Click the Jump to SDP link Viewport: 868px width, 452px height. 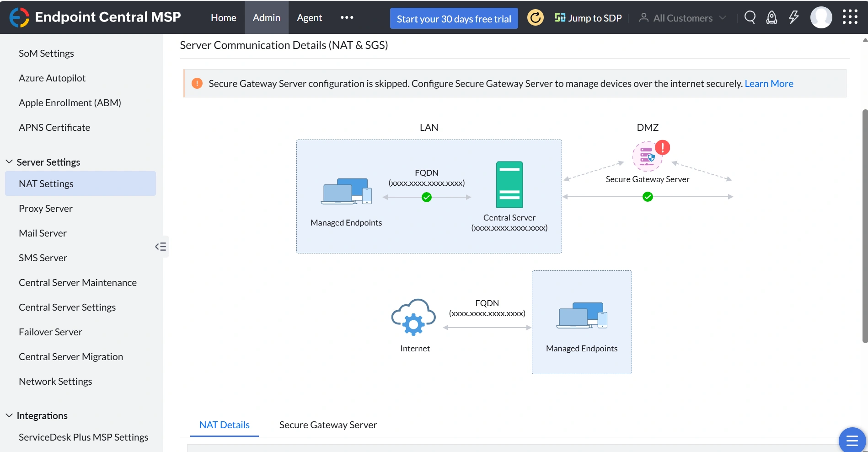(595, 18)
